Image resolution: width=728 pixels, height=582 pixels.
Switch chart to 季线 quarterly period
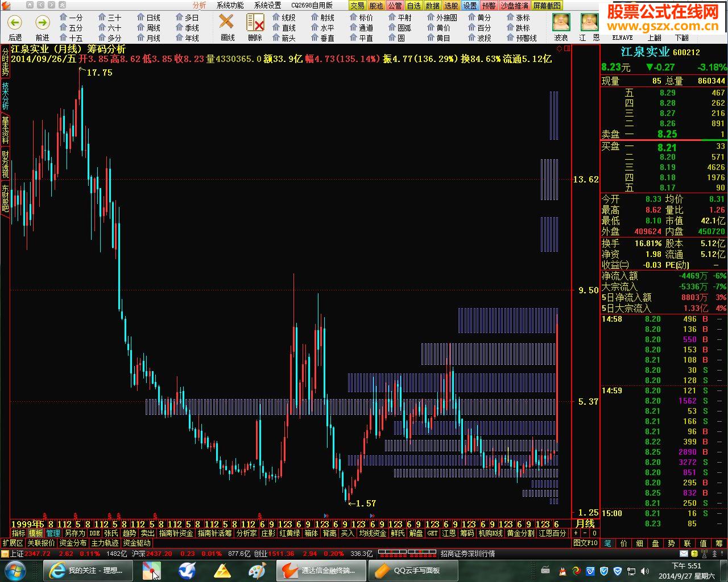click(x=187, y=28)
